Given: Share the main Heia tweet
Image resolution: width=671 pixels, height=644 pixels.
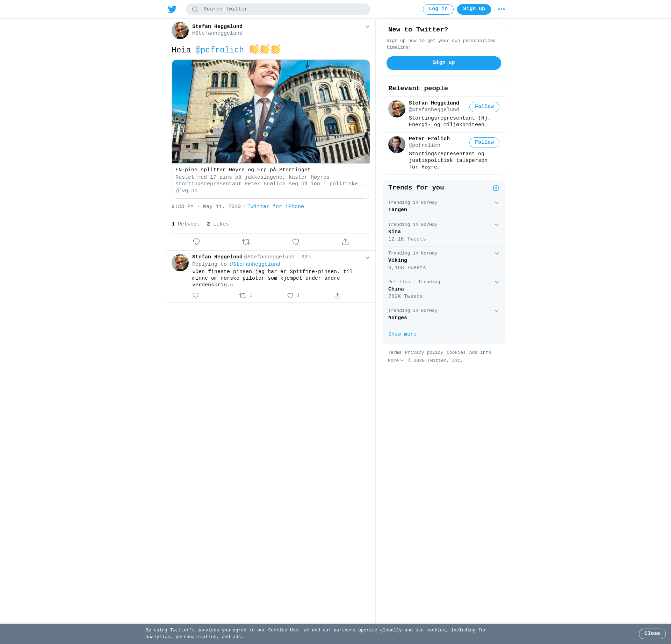Looking at the screenshot, I should [345, 242].
